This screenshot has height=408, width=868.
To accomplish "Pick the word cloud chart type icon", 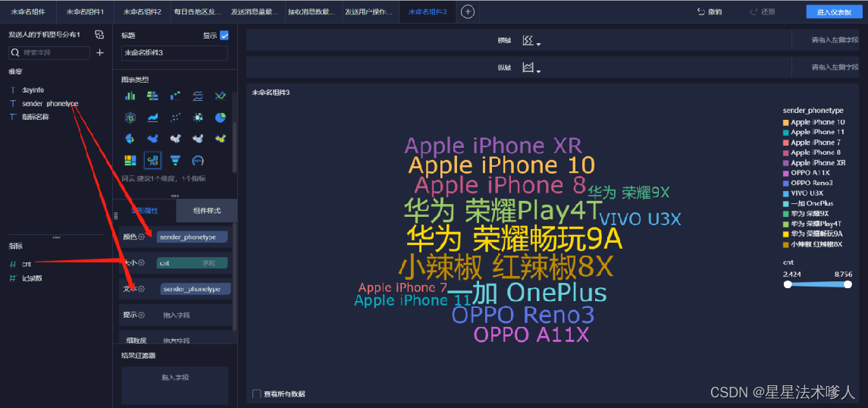I will pos(153,161).
